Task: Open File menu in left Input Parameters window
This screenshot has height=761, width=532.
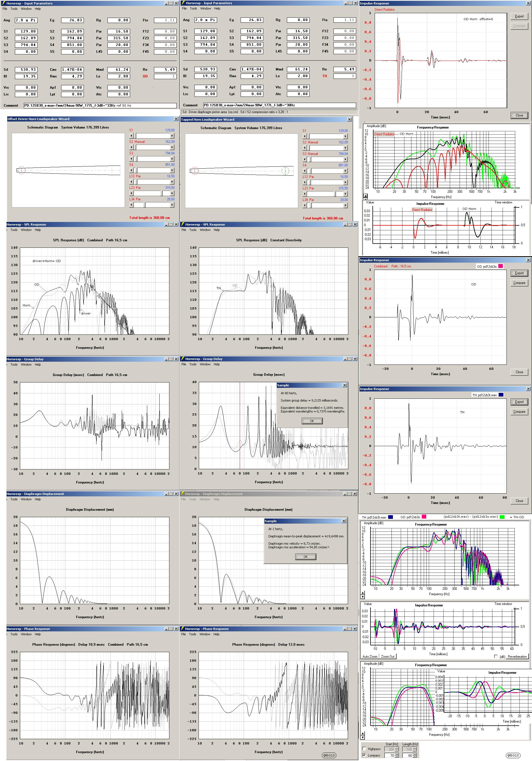Action: [5, 9]
